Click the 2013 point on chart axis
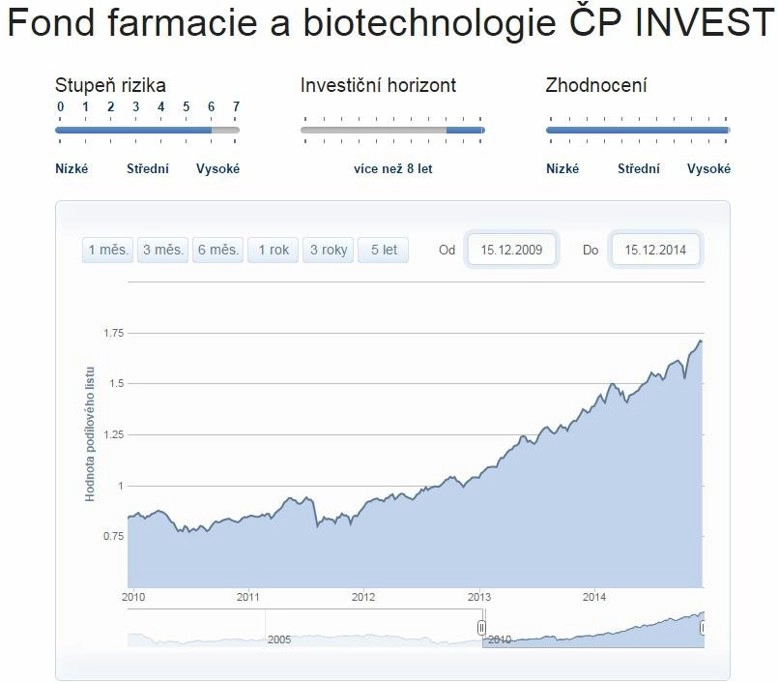The image size is (778, 683). point(479,597)
